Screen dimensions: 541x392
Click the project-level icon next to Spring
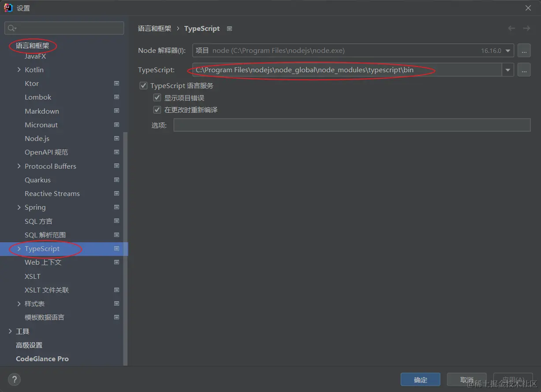pyautogui.click(x=117, y=207)
